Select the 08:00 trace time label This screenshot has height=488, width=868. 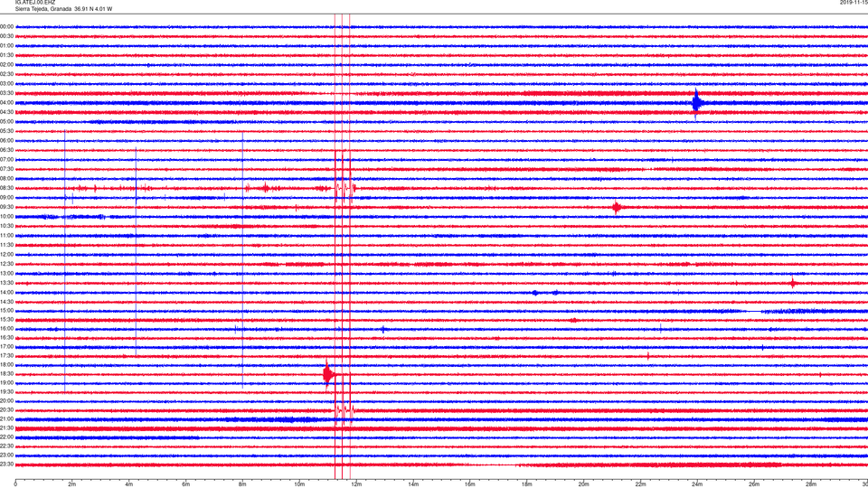[7, 179]
